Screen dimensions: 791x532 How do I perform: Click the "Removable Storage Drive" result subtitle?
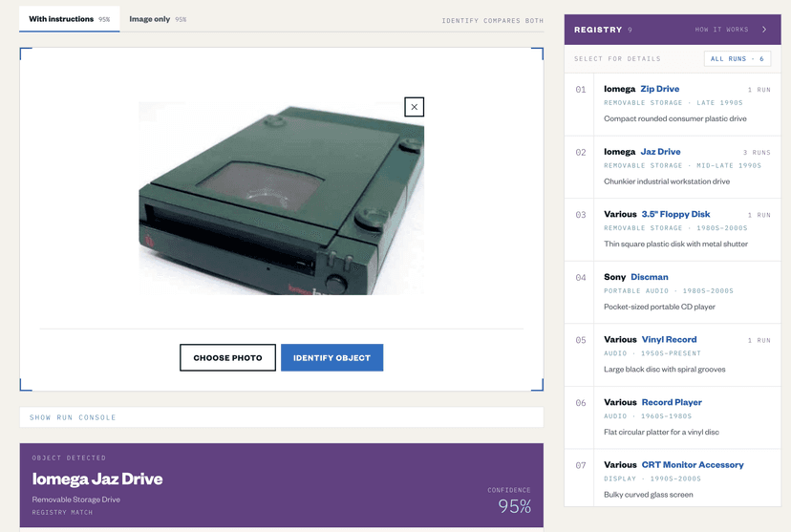76,500
